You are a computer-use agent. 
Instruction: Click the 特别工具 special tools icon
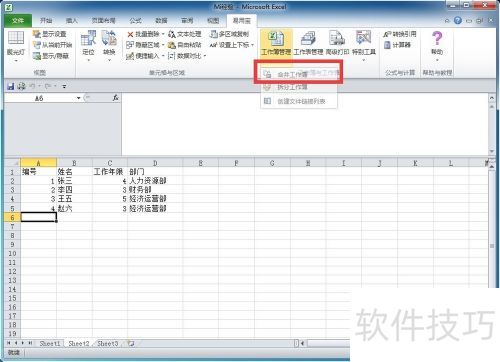coord(363,38)
